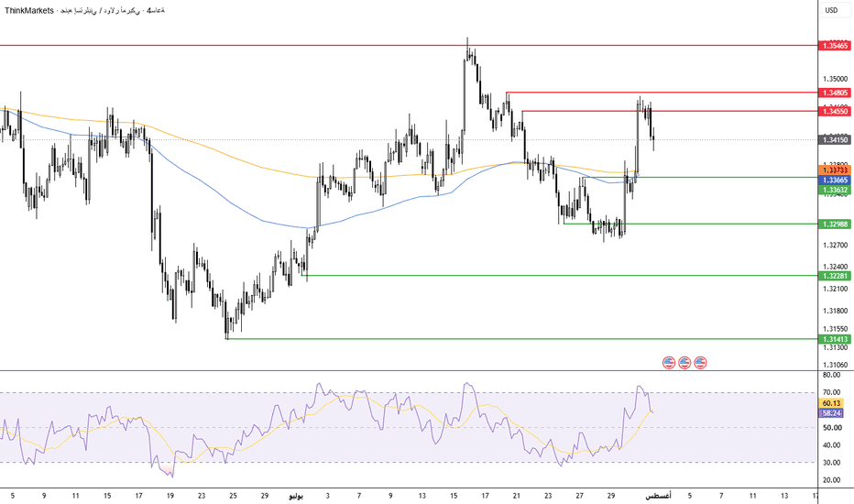
Task: Click the 1.35000 price axis value
Action: [x=836, y=79]
